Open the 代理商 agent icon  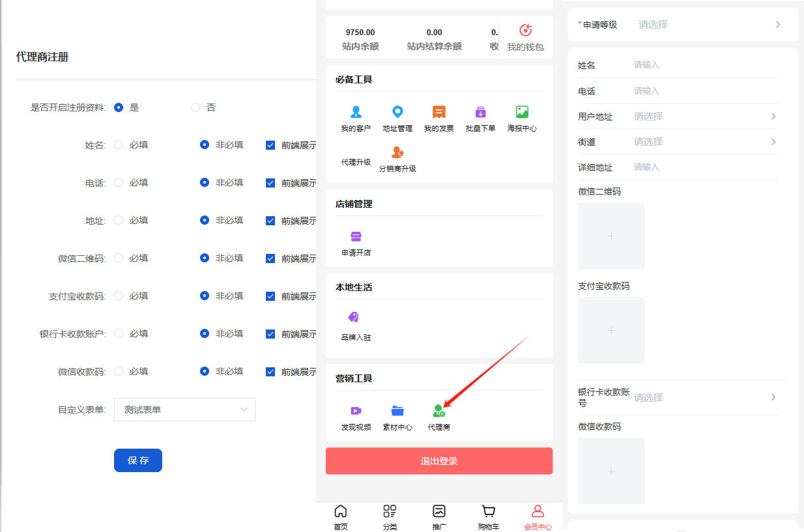pyautogui.click(x=438, y=411)
